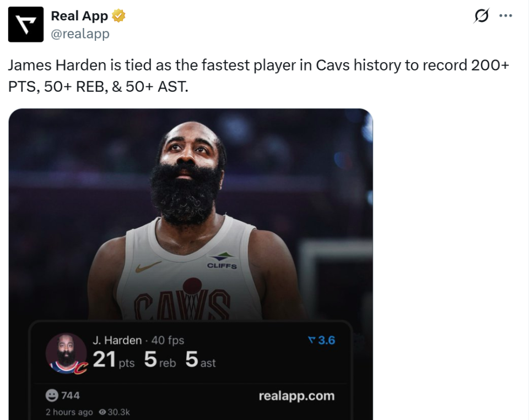The height and width of the screenshot is (420, 529).
Task: Open the Grok slash-circle icon
Action: 481,17
